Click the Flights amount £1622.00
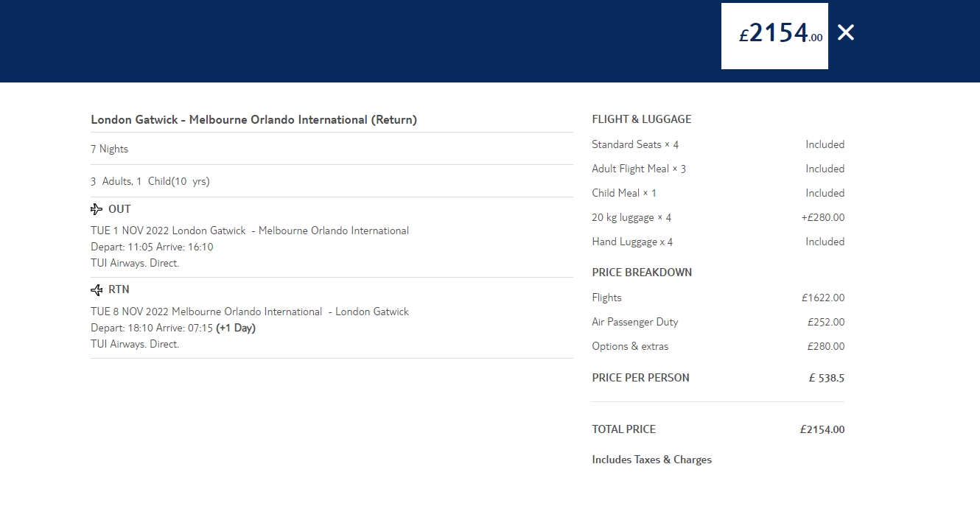Screen dimensions: 980x531 823,298
